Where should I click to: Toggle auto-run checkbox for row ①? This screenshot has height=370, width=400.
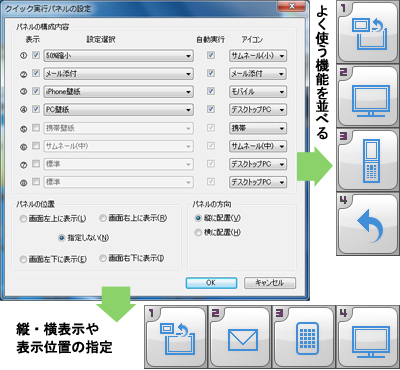tap(211, 55)
